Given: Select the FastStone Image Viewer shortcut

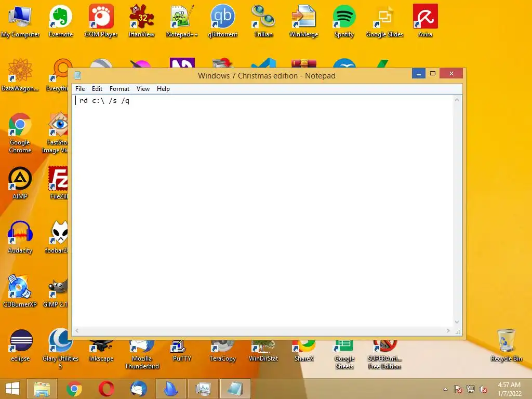Looking at the screenshot, I should [56, 133].
